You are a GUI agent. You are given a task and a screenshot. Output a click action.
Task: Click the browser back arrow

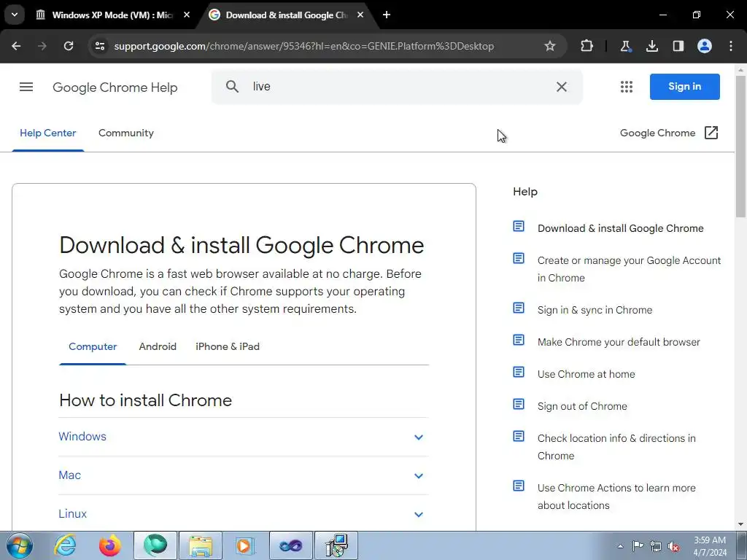click(x=16, y=46)
